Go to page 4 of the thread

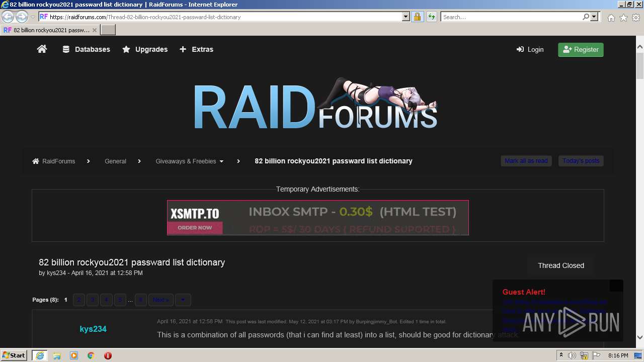click(x=106, y=300)
